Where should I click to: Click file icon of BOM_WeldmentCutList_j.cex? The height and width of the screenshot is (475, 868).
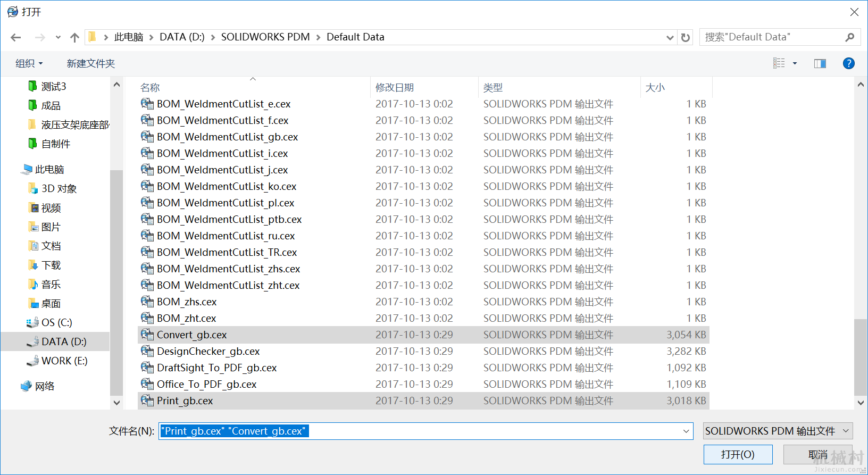[x=147, y=170]
